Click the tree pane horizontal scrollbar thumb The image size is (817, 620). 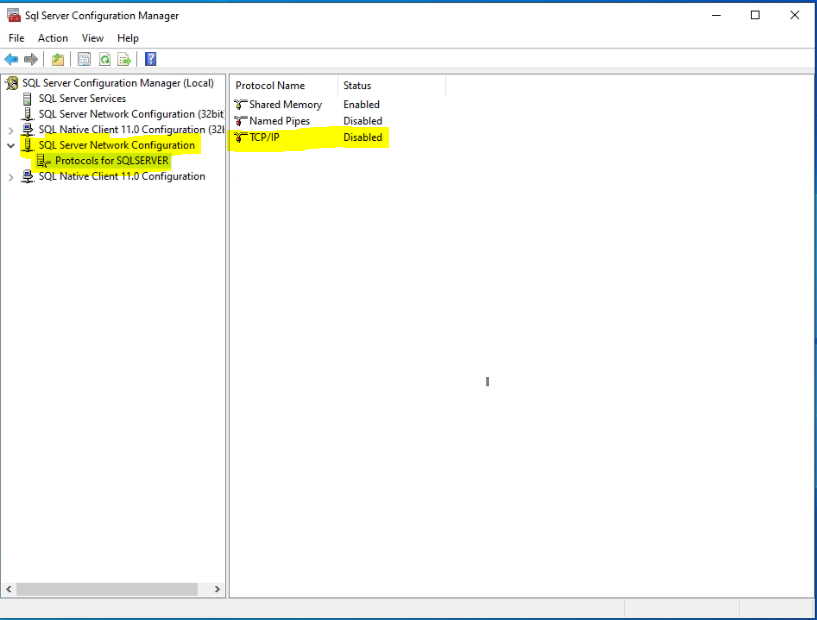coord(107,589)
